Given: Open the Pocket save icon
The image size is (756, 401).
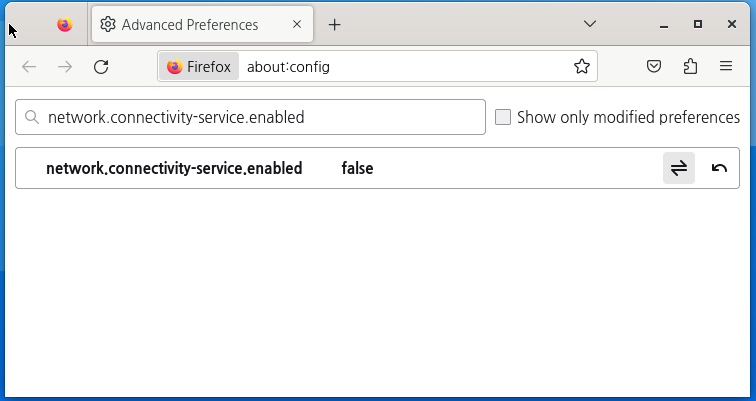Looking at the screenshot, I should pyautogui.click(x=653, y=67).
